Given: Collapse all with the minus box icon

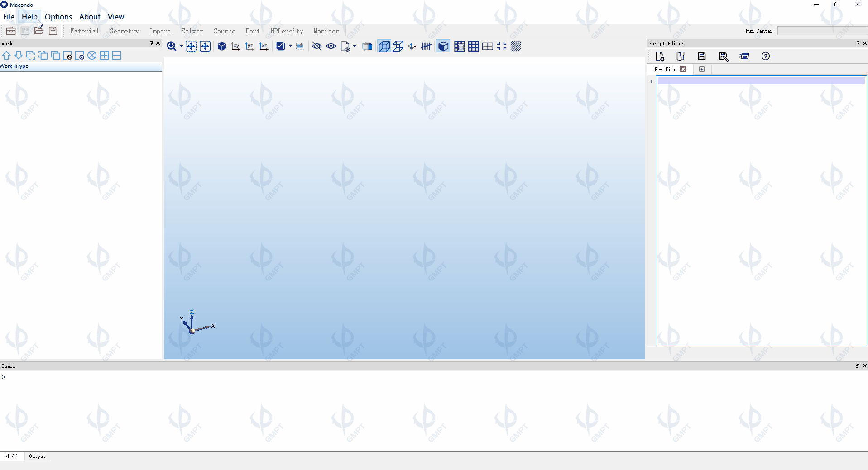Looking at the screenshot, I should point(116,55).
